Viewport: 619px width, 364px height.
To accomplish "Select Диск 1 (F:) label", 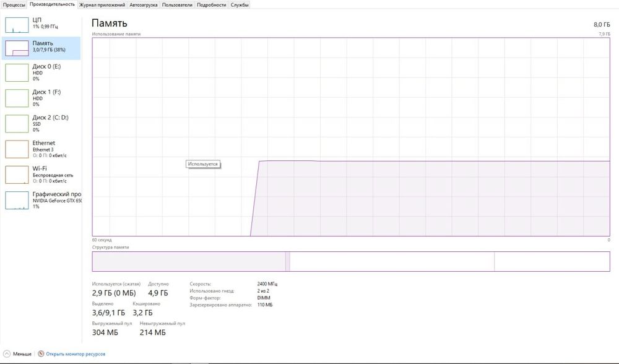I will pyautogui.click(x=46, y=92).
